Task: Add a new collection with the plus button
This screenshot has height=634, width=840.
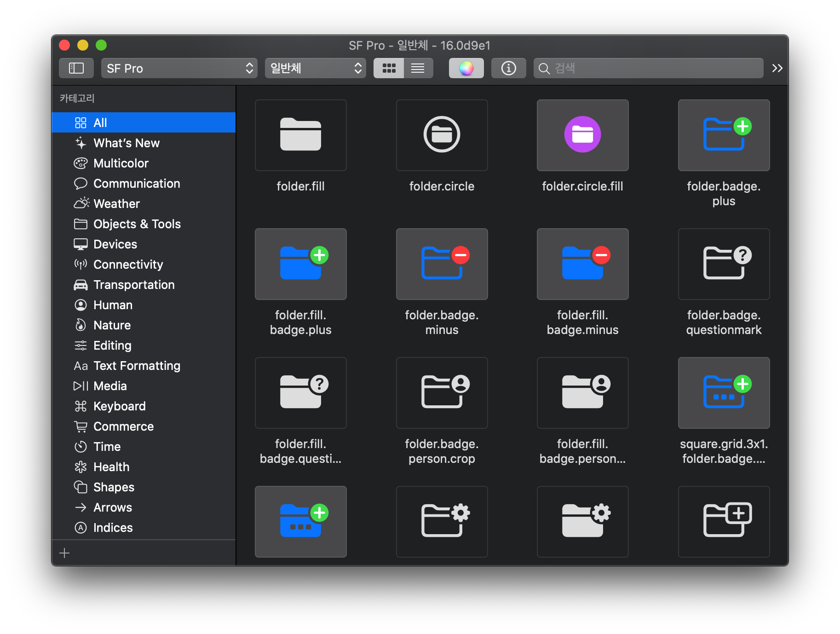Action: click(64, 553)
